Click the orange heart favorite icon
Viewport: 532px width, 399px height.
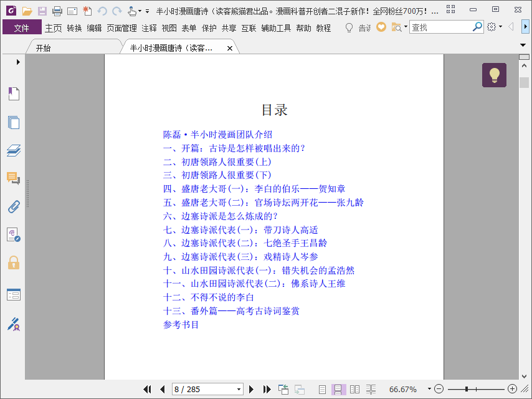(381, 27)
